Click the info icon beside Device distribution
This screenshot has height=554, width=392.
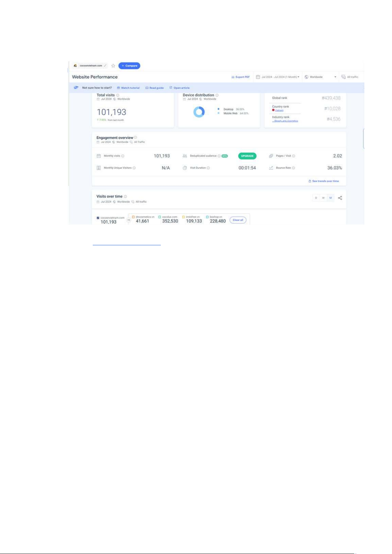point(217,95)
